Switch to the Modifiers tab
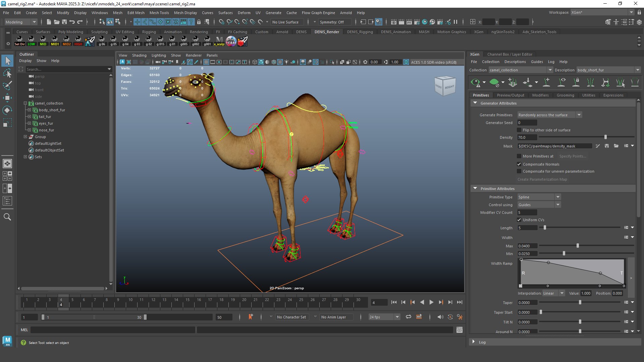Image resolution: width=644 pixels, height=362 pixels. pos(540,95)
